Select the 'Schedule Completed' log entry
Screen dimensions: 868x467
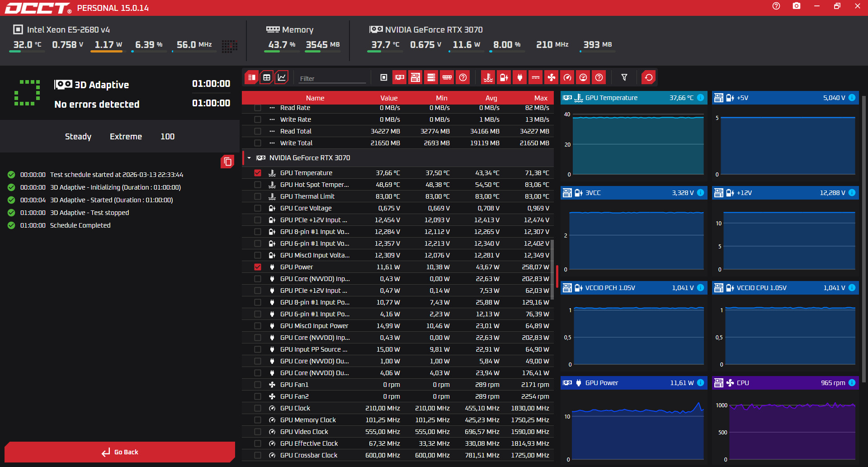[80, 225]
